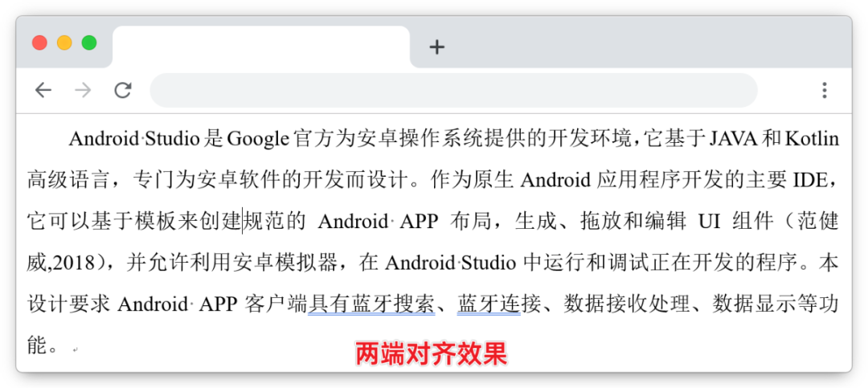Click the word "Google" in the first line
Image resolution: width=868 pixels, height=388 pixels.
(258, 139)
